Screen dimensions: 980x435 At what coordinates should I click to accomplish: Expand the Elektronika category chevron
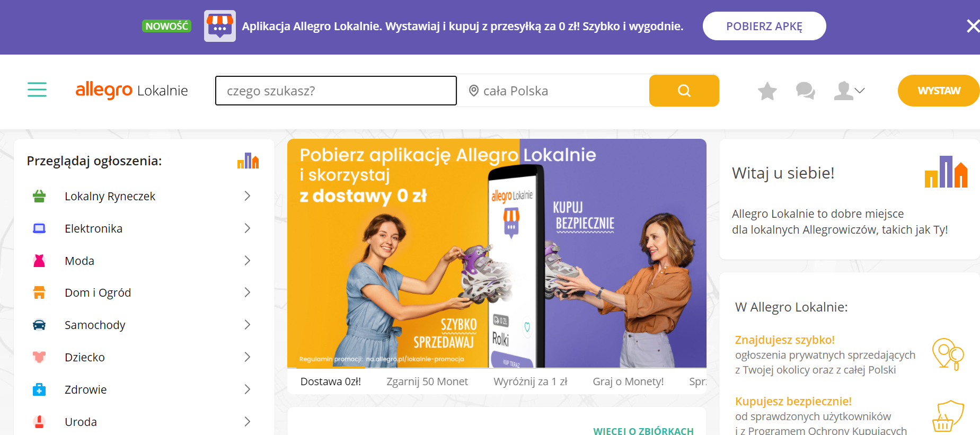(247, 228)
